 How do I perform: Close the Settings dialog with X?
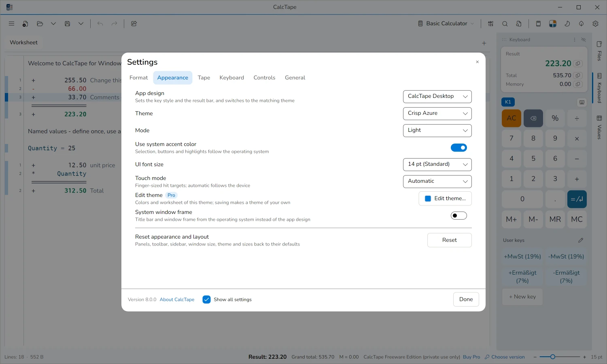click(478, 62)
